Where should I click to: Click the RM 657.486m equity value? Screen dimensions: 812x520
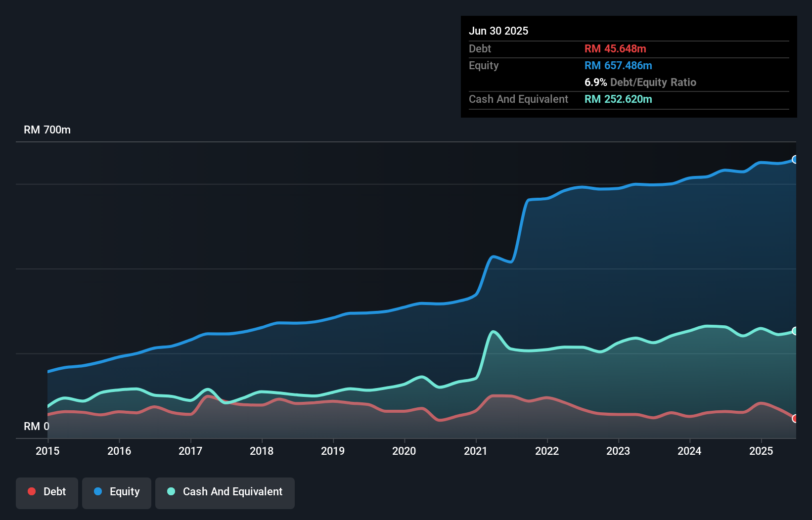[618, 65]
